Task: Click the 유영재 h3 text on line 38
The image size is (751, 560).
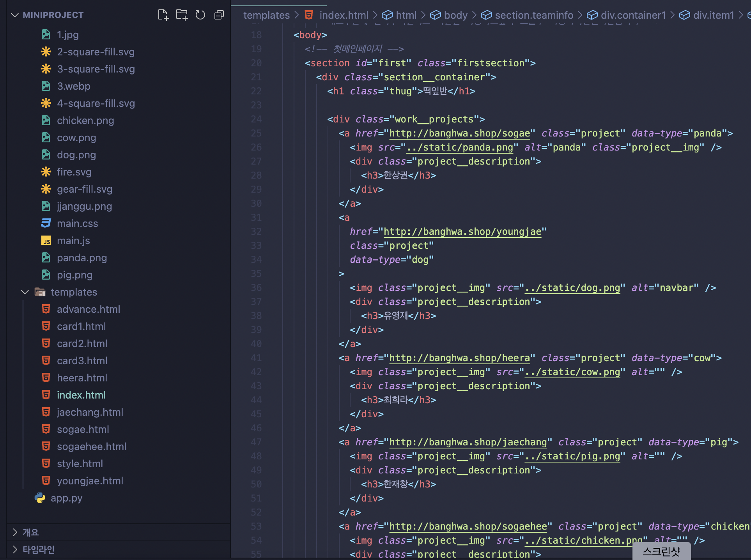Action: (396, 316)
